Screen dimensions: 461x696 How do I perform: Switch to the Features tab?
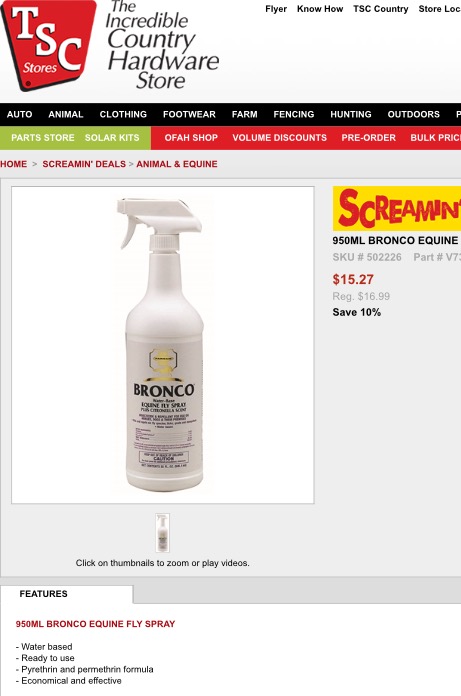43,594
